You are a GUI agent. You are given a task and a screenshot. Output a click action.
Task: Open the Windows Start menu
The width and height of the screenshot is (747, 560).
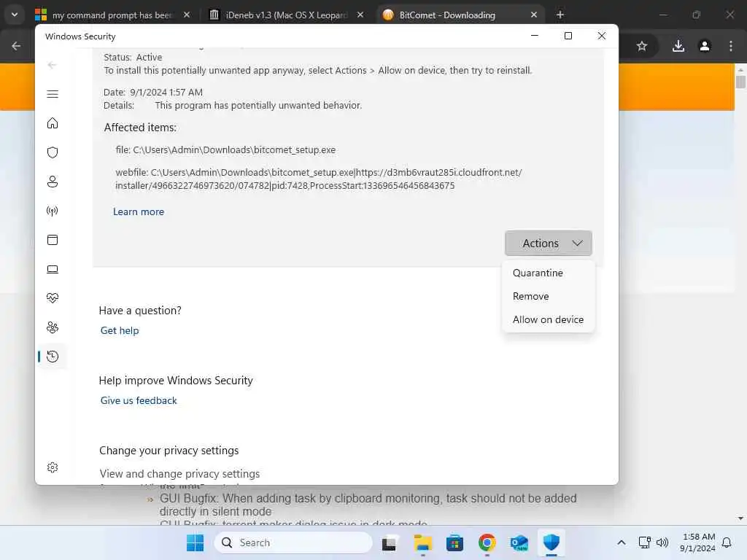[x=195, y=542]
